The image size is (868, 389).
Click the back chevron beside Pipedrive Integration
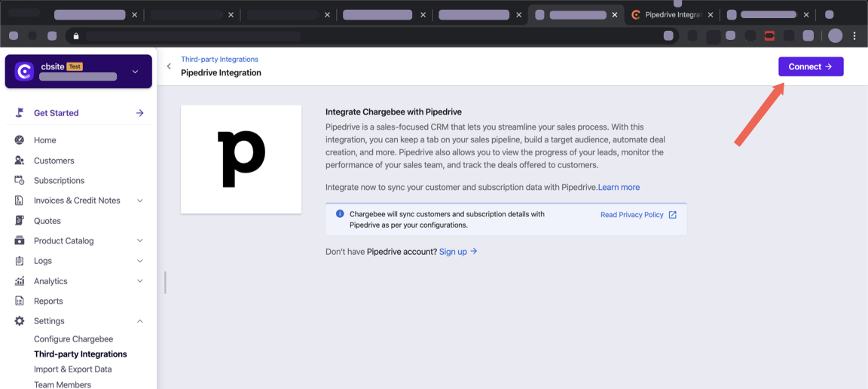[169, 66]
